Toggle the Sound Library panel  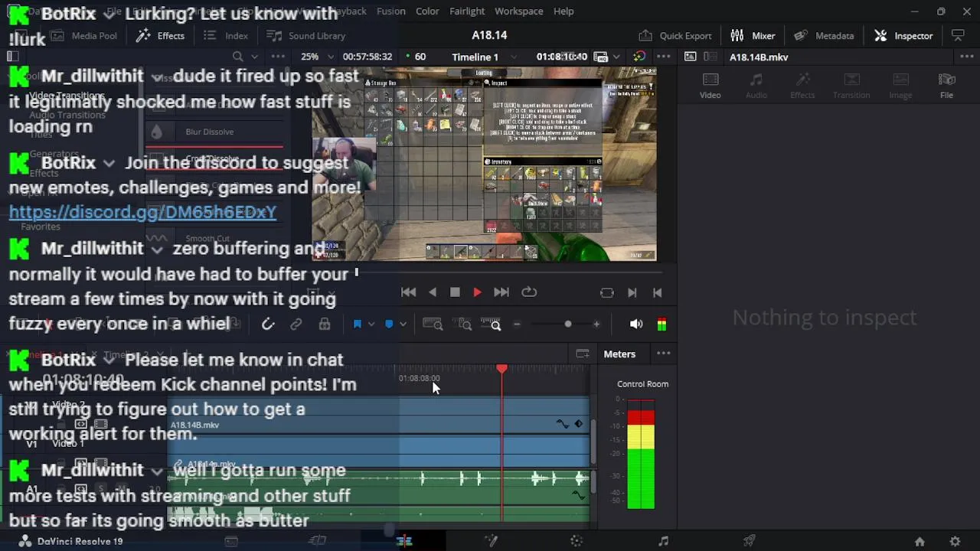pos(306,35)
